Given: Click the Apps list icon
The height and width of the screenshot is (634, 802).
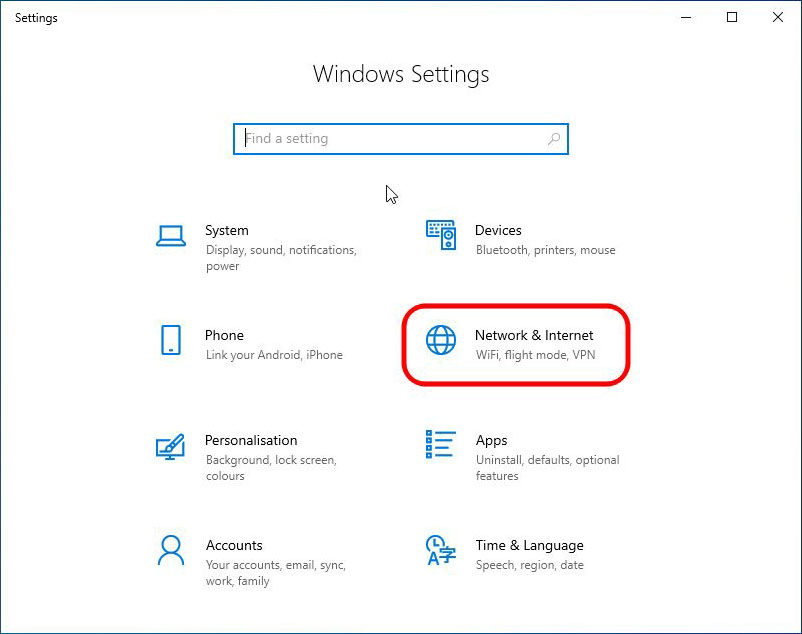Looking at the screenshot, I should point(441,445).
